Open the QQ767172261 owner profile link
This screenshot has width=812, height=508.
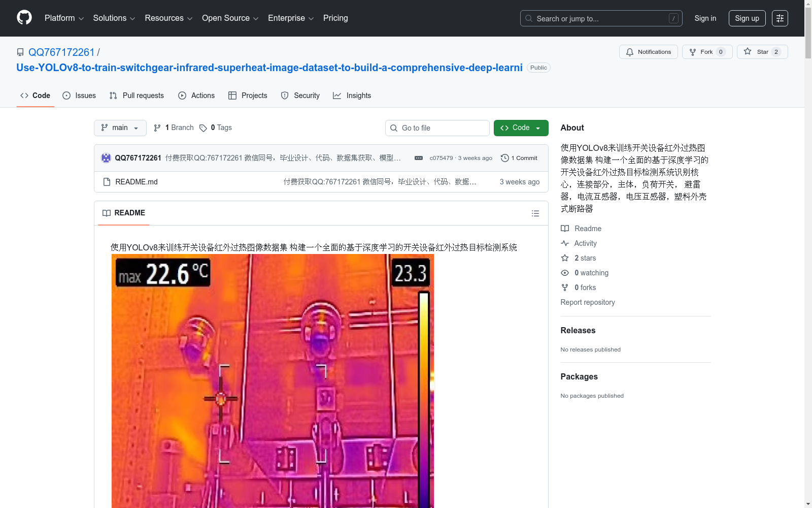tap(61, 52)
